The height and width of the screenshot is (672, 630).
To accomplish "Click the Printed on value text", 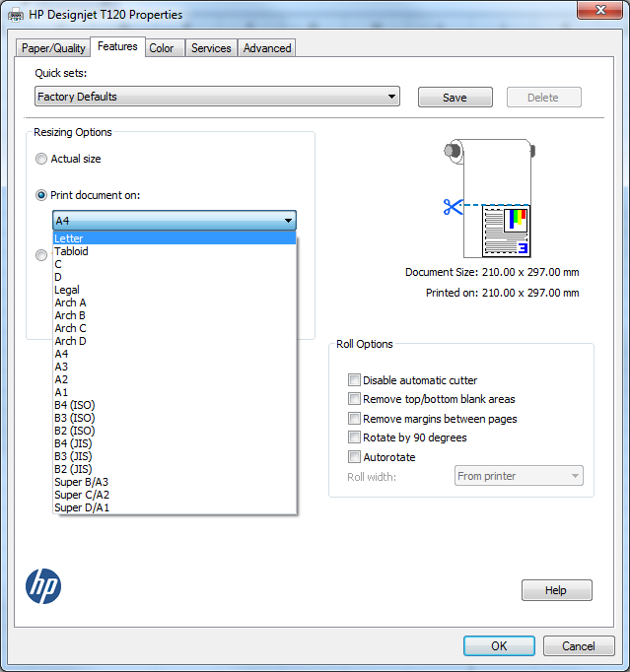I will [x=530, y=293].
